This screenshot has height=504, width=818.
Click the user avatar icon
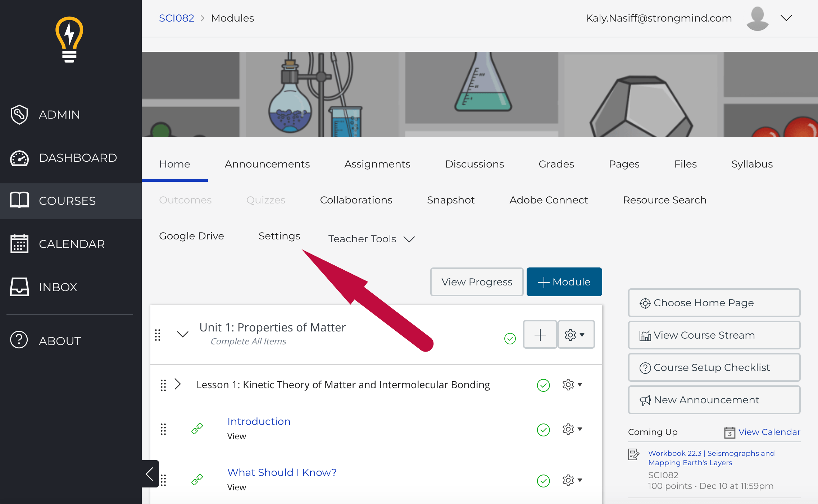coord(757,18)
